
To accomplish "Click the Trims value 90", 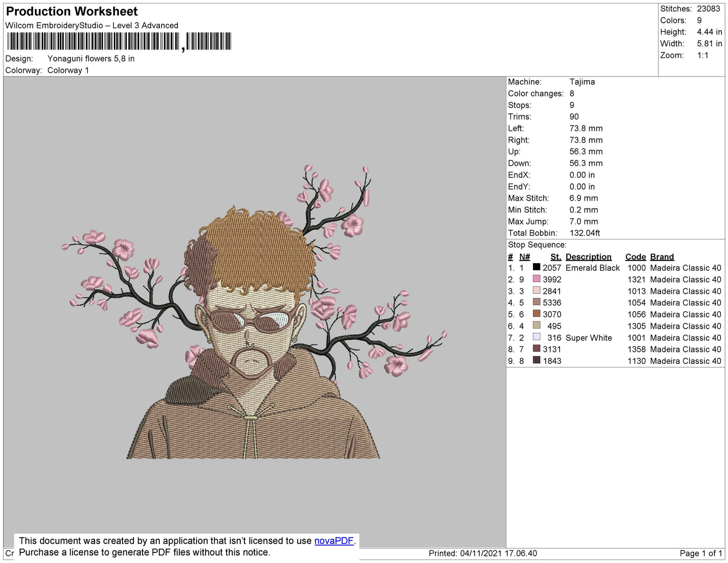I will coord(574,116).
